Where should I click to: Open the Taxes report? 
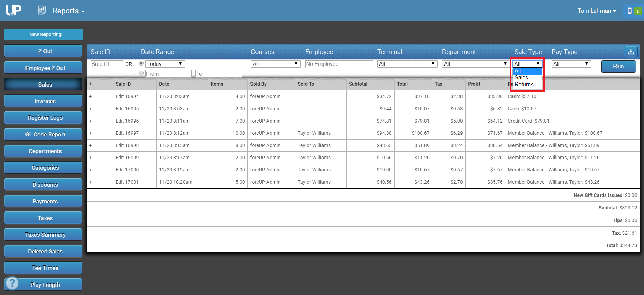coord(43,218)
